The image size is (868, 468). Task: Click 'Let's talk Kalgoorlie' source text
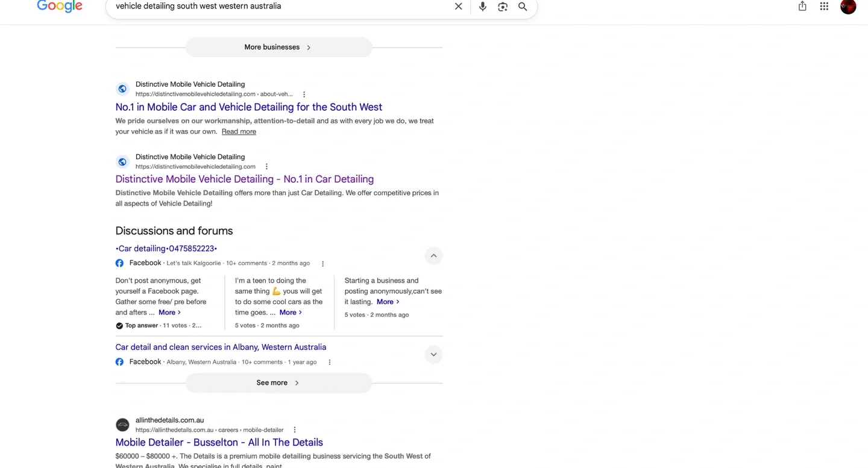coord(194,263)
